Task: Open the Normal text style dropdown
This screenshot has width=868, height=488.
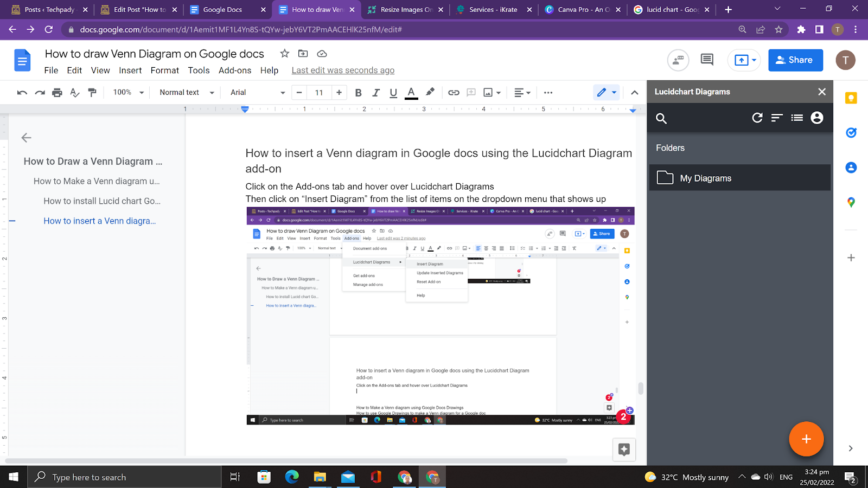Action: pos(187,93)
